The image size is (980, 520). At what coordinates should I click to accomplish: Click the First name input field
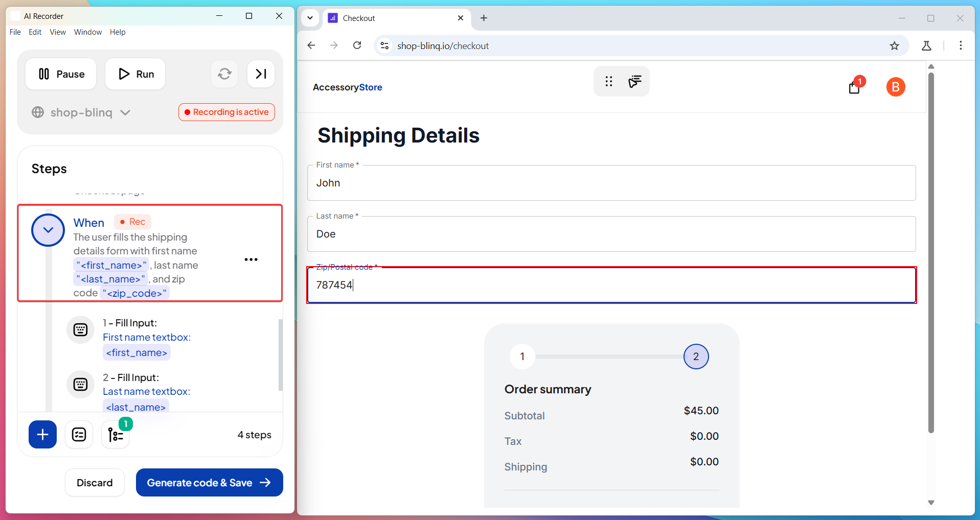(x=611, y=183)
